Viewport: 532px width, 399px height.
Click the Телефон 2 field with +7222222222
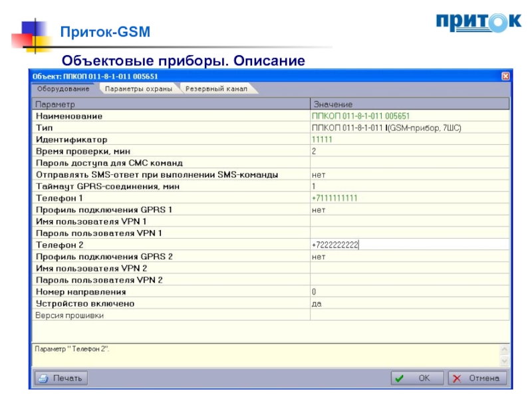[409, 245]
